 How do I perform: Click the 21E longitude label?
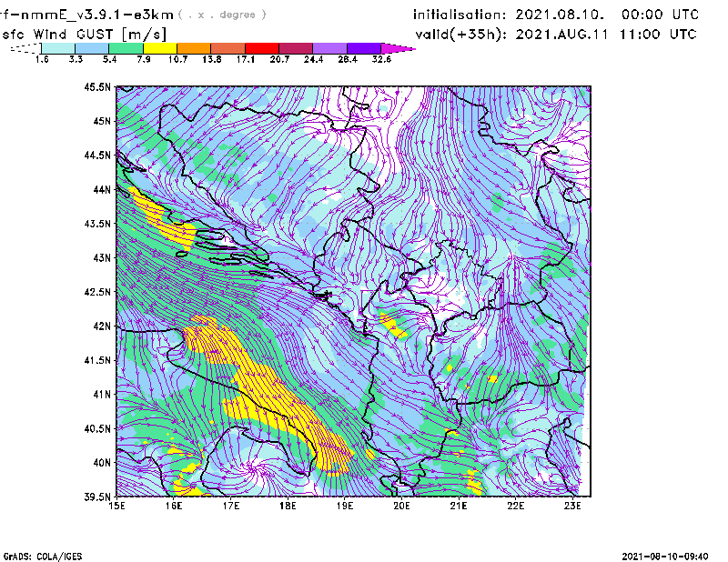pos(459,506)
